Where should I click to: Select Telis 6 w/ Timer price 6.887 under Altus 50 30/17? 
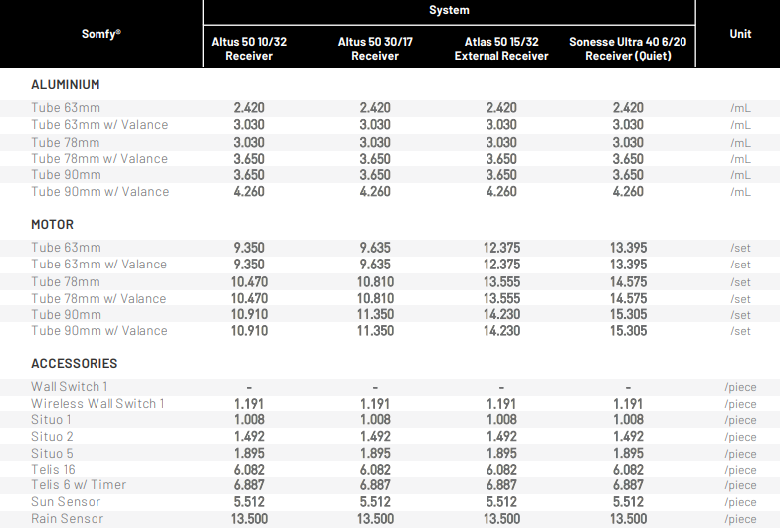tap(375, 485)
